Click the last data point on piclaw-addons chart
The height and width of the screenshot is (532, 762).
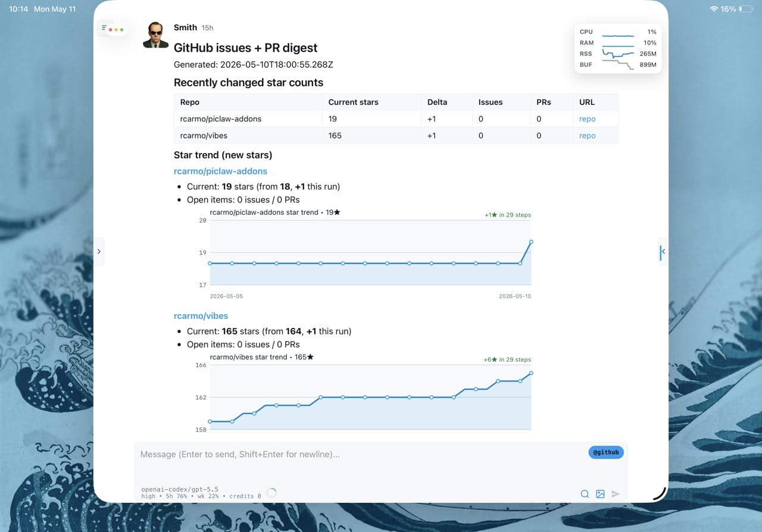pyautogui.click(x=531, y=242)
